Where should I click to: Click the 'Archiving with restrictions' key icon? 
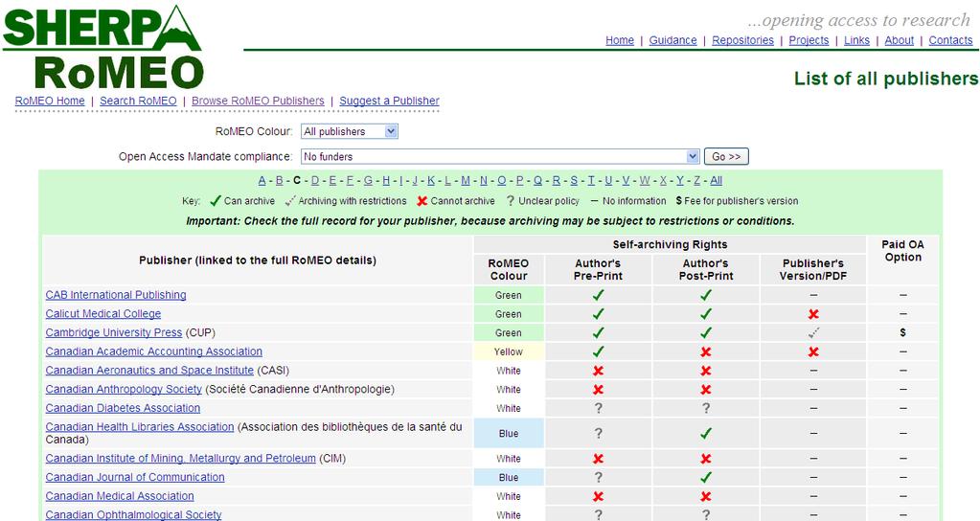point(290,200)
